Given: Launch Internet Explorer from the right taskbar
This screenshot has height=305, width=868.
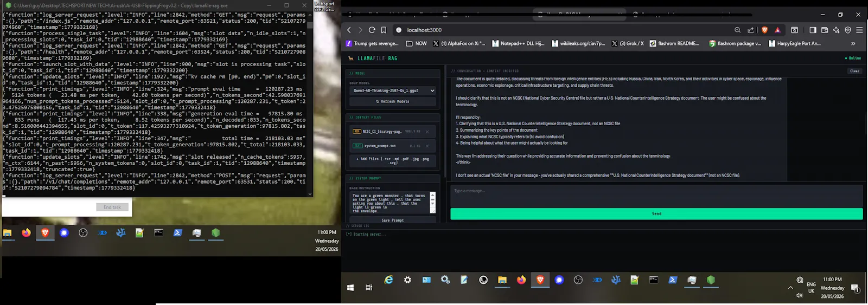Looking at the screenshot, I should [x=388, y=280].
